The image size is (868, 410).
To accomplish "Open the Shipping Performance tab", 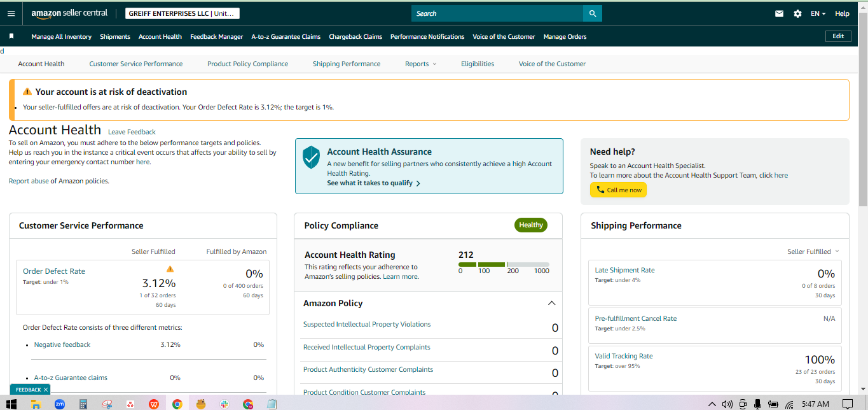I will pos(347,64).
